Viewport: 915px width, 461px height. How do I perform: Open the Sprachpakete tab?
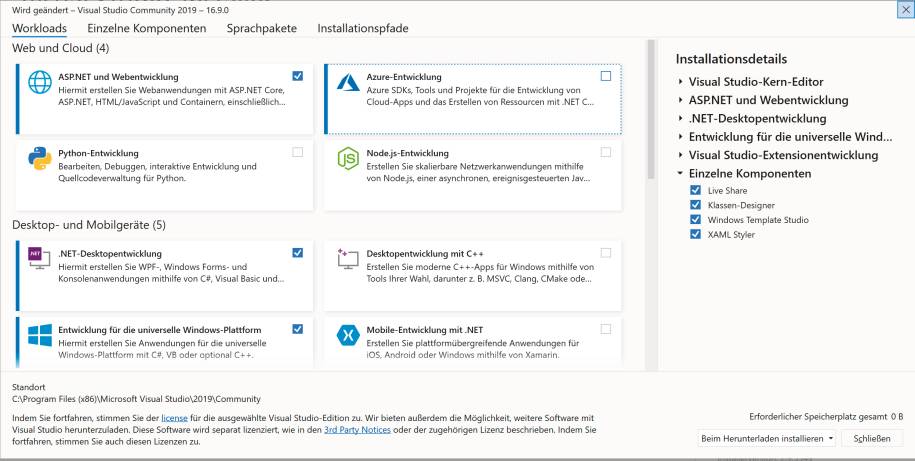261,28
